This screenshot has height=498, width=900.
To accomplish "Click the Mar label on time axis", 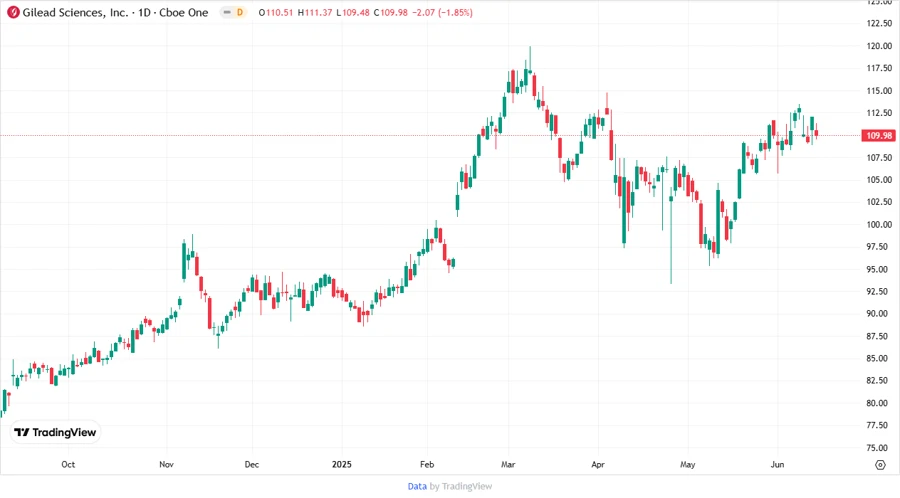I will click(x=508, y=465).
